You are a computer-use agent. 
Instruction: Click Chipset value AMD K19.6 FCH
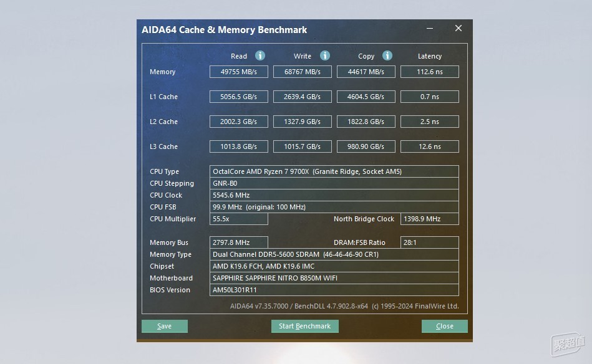pos(334,266)
